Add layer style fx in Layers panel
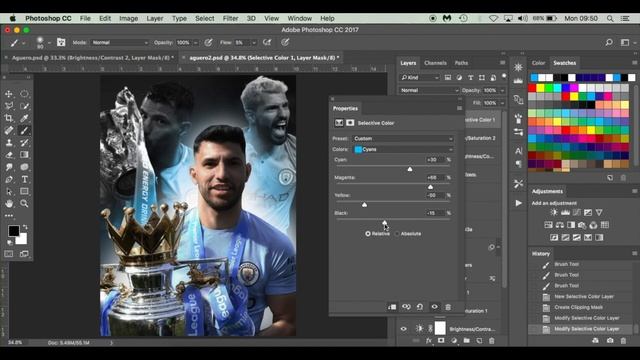Image resolution: width=640 pixels, height=360 pixels. click(x=429, y=340)
